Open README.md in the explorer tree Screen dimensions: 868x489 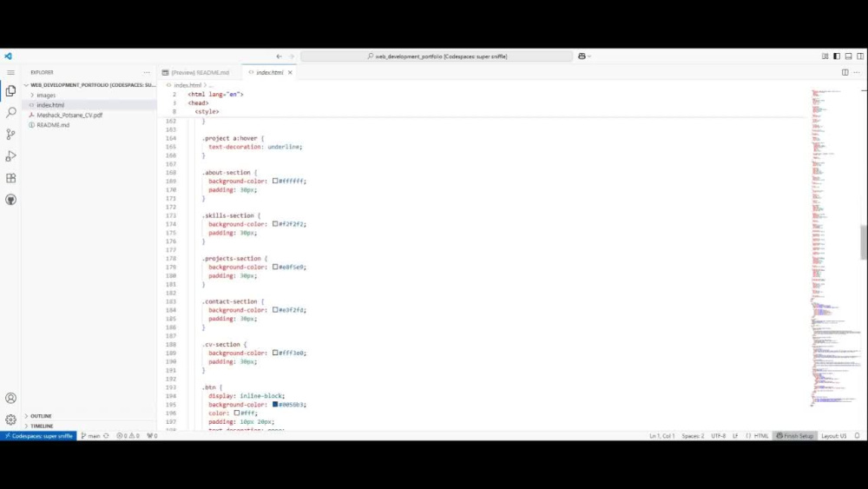[x=53, y=125]
